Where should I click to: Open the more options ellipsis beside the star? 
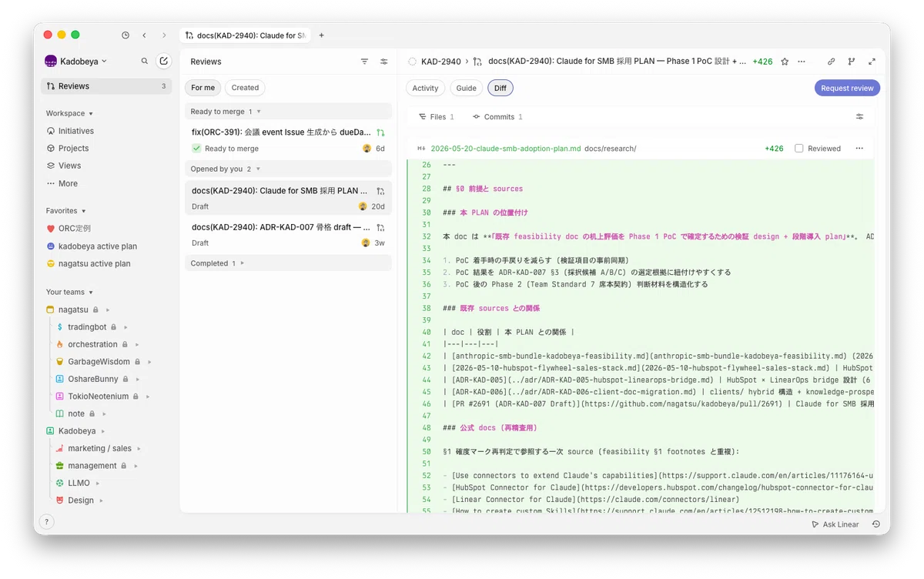coord(802,62)
